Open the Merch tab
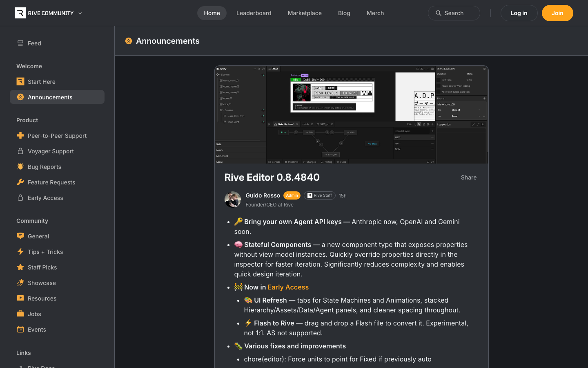Screen dimensions: 588x368 pos(375,13)
